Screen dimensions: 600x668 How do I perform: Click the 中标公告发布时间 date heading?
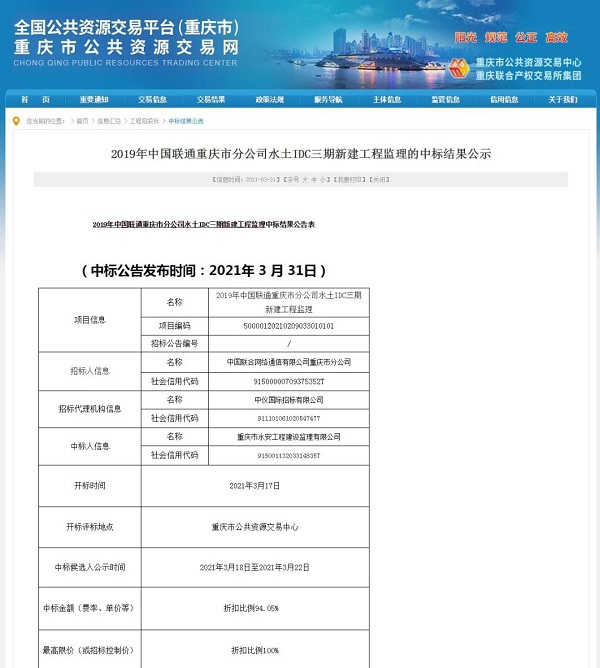pos(204,271)
